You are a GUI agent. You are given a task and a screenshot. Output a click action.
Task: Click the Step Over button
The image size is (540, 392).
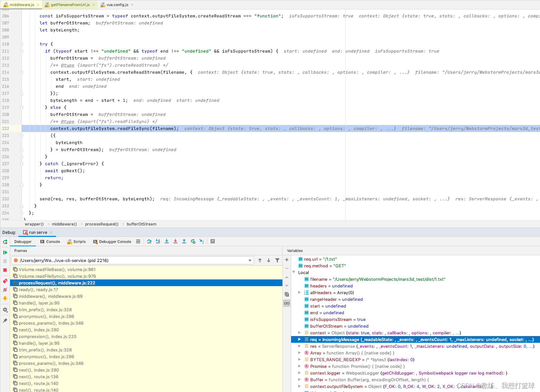click(149, 241)
